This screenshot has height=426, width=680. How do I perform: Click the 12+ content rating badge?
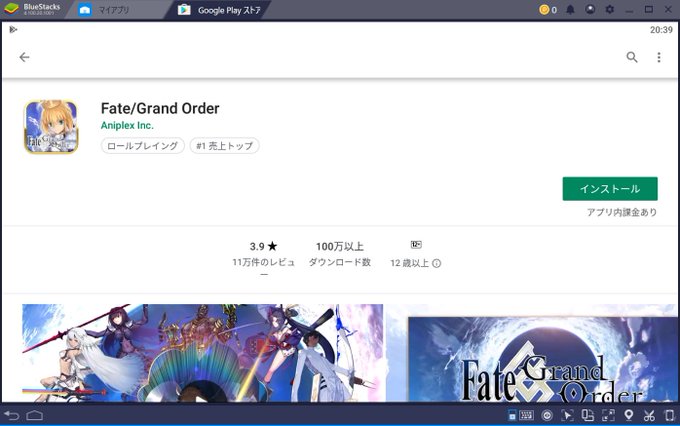coord(416,245)
